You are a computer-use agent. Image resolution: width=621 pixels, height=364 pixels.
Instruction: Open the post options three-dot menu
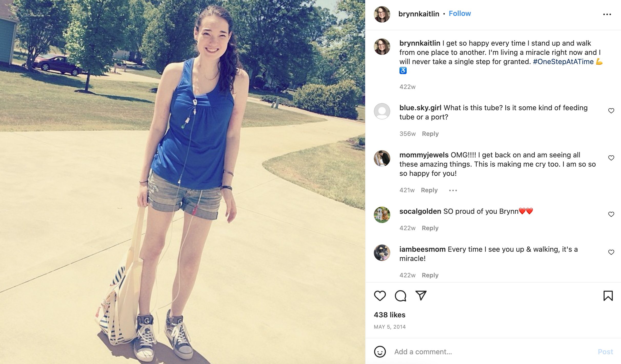click(x=607, y=14)
